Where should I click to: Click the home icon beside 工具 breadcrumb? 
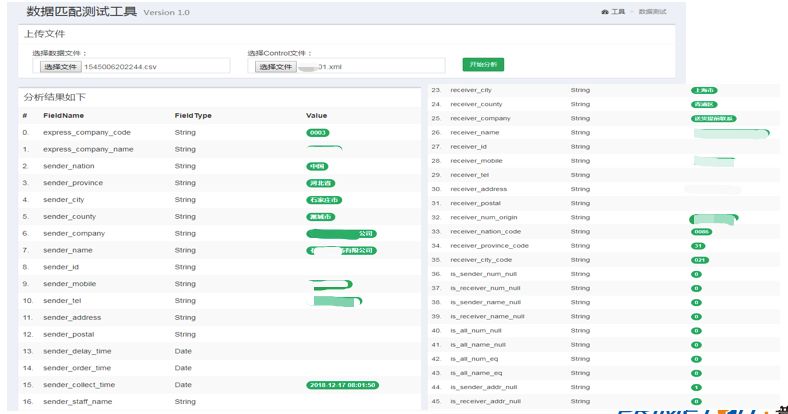point(605,12)
